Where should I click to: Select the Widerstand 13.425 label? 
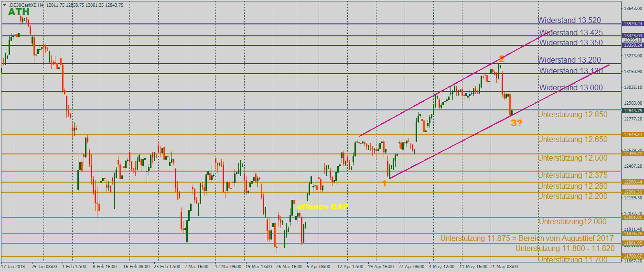571,33
